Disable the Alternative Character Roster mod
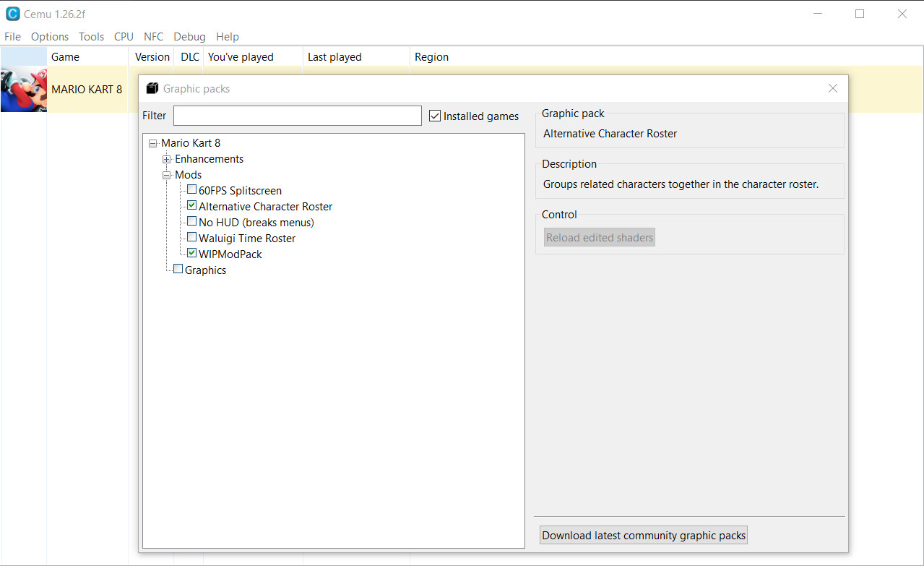The image size is (924, 566). click(x=191, y=205)
